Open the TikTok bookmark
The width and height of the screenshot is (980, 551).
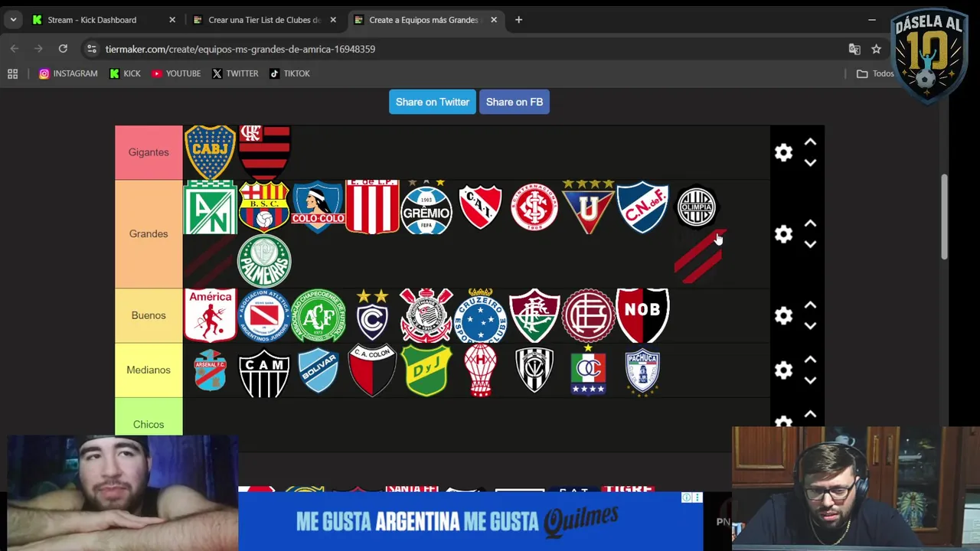(x=289, y=73)
